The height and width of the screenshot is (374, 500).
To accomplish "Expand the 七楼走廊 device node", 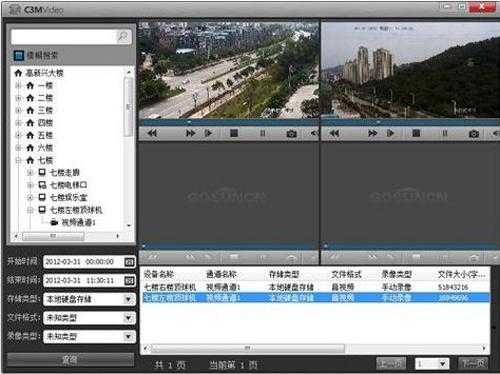I will [x=30, y=173].
